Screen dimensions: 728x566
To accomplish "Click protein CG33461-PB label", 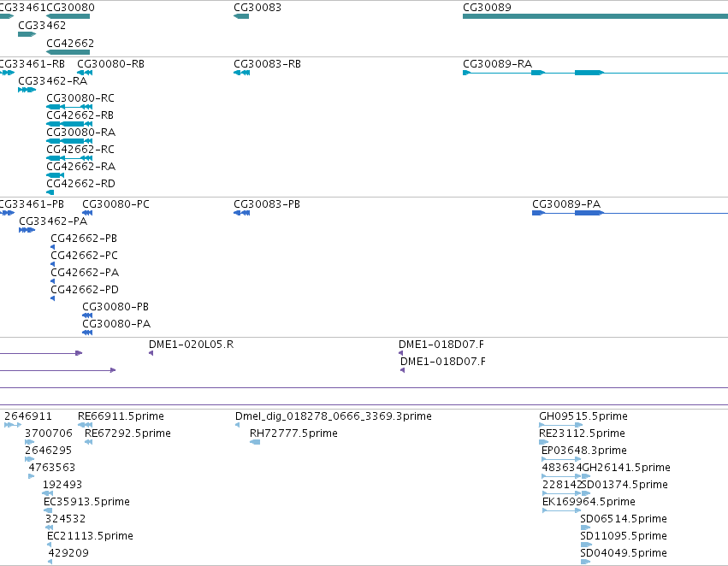I will [31, 204].
